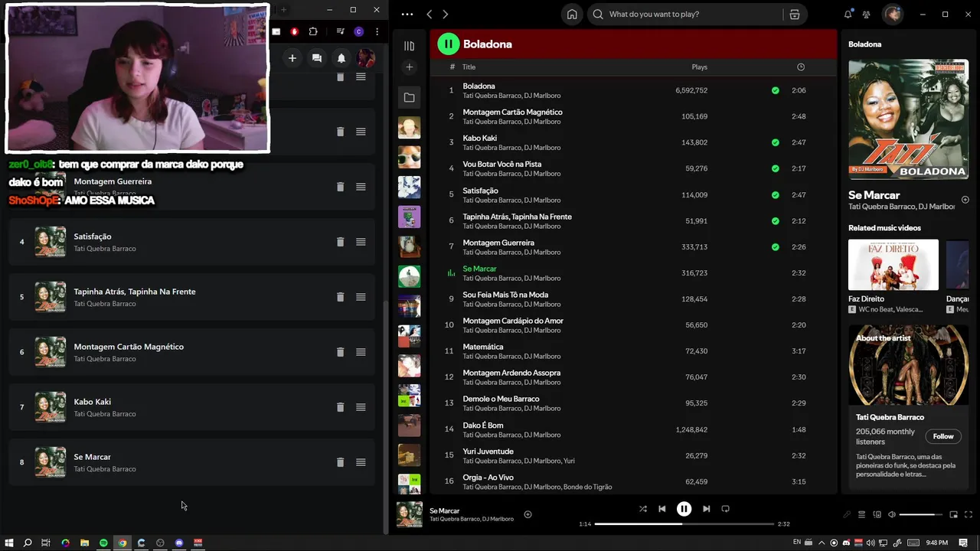This screenshot has height=551, width=980.
Task: Go to Spotify Home
Action: [x=572, y=14]
